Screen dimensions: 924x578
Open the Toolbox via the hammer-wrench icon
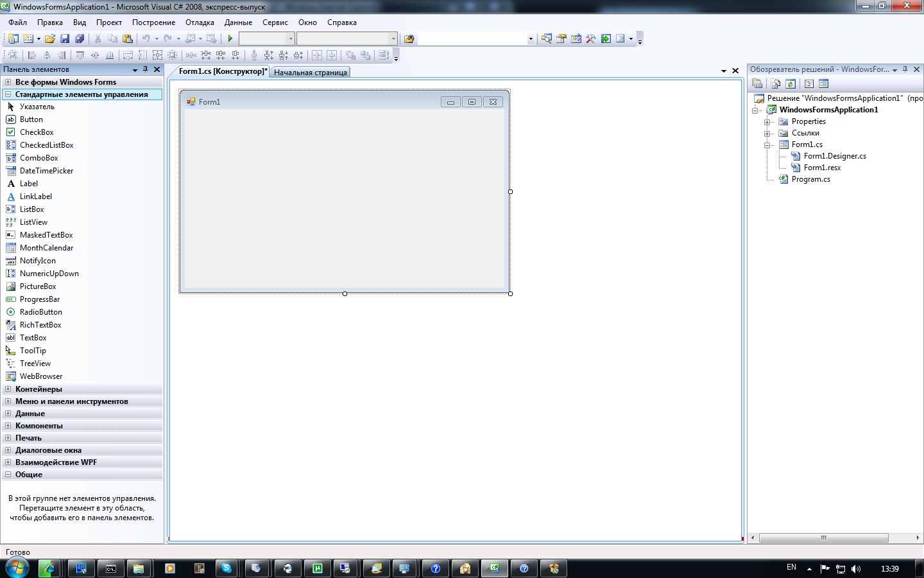591,39
